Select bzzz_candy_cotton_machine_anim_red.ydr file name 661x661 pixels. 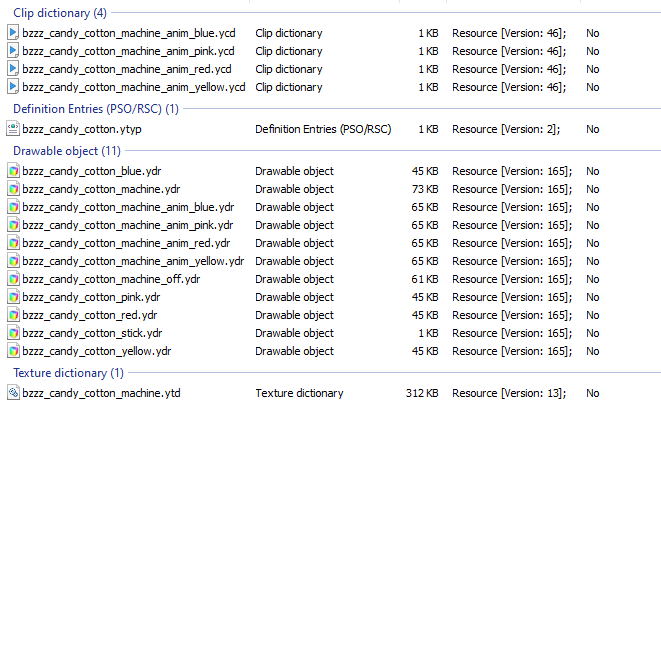126,243
